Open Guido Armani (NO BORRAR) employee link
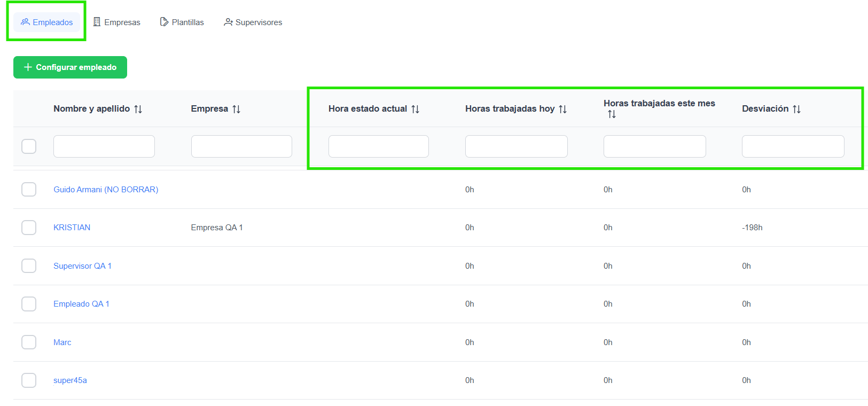The image size is (868, 406). click(106, 190)
